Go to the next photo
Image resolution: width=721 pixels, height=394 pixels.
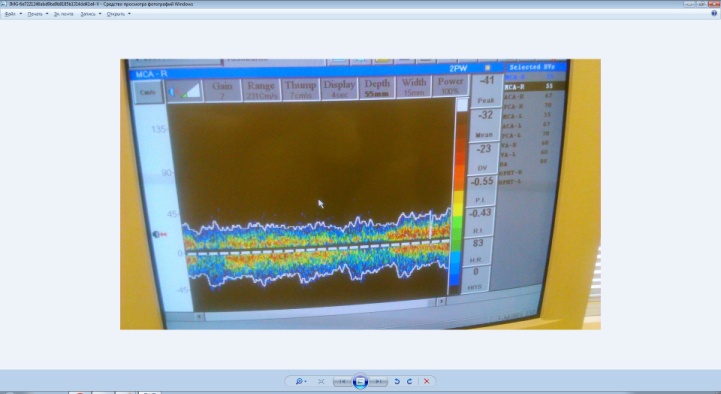[x=378, y=381]
